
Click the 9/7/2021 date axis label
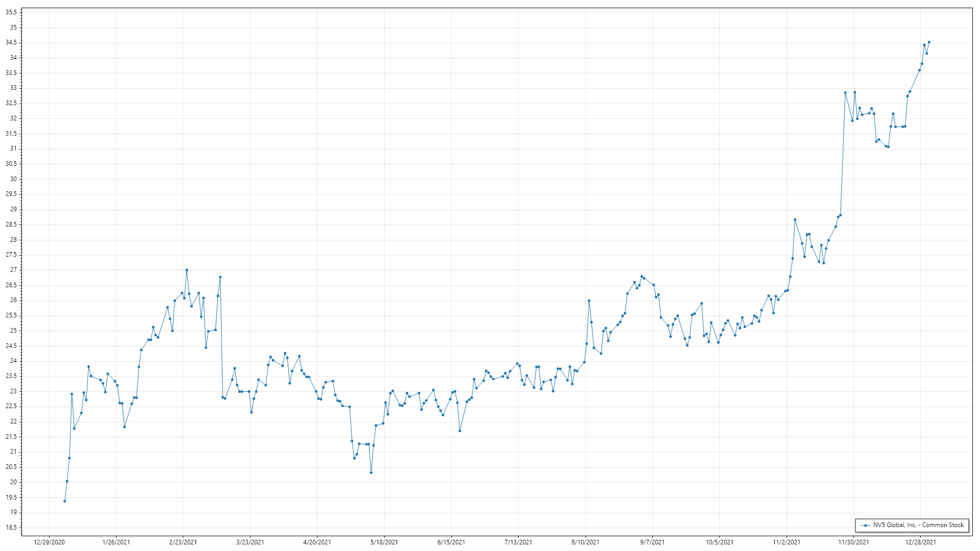652,542
